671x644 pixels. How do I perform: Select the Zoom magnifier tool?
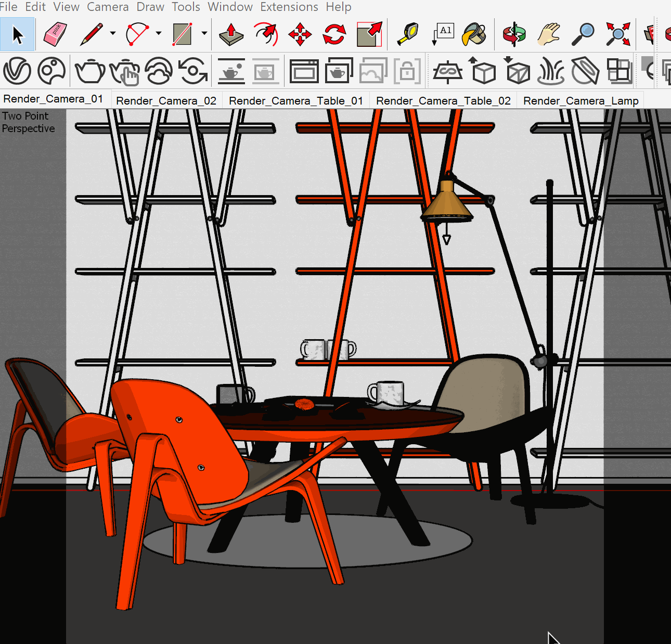pos(583,34)
